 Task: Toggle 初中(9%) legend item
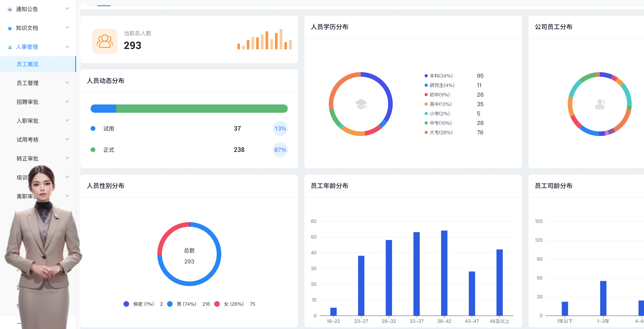pos(437,95)
